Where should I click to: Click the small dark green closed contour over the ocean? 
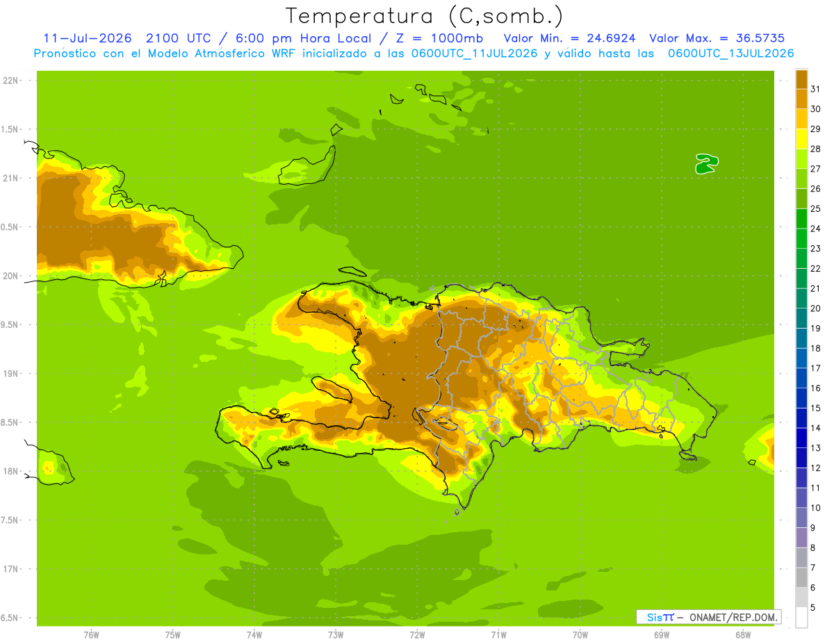707,164
